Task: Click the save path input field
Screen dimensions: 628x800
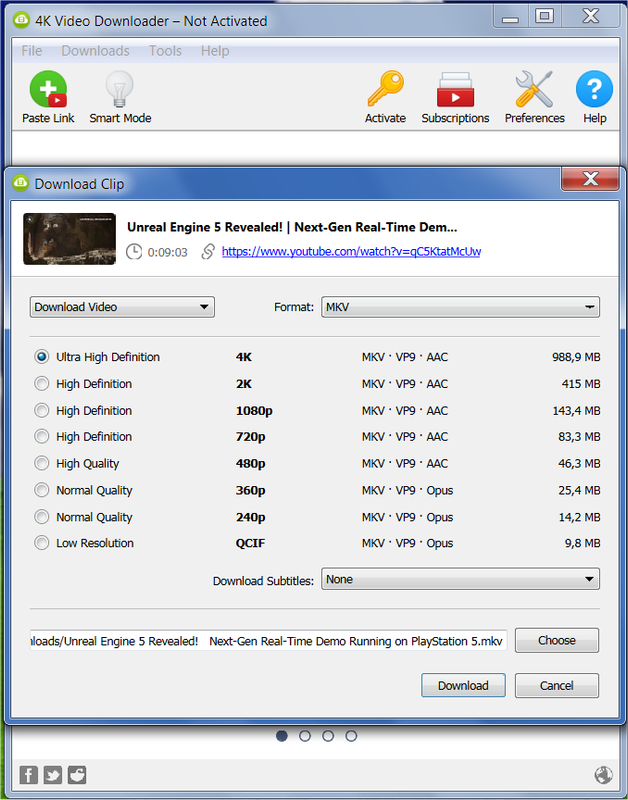Action: [268, 641]
